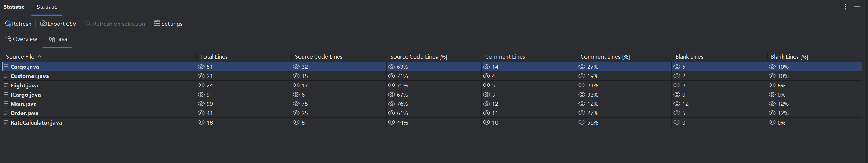Click eye icon for Order.java comment lines
The image size is (868, 163).
pos(487,113)
